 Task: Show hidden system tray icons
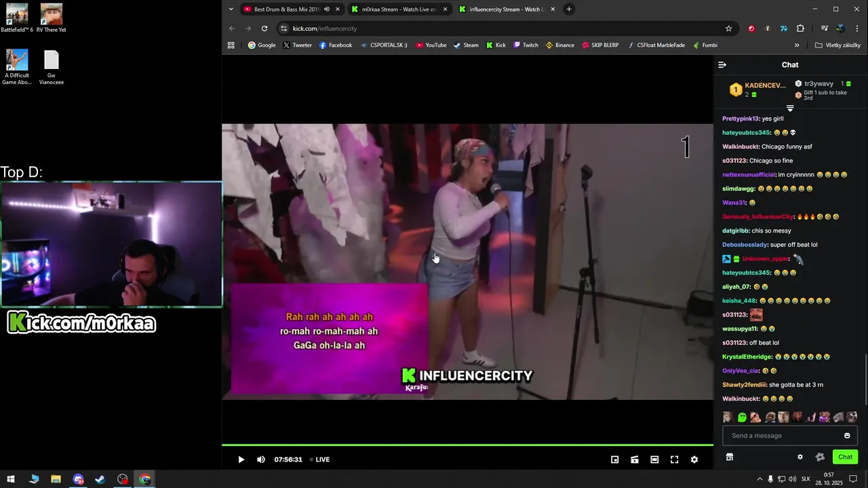click(759, 479)
